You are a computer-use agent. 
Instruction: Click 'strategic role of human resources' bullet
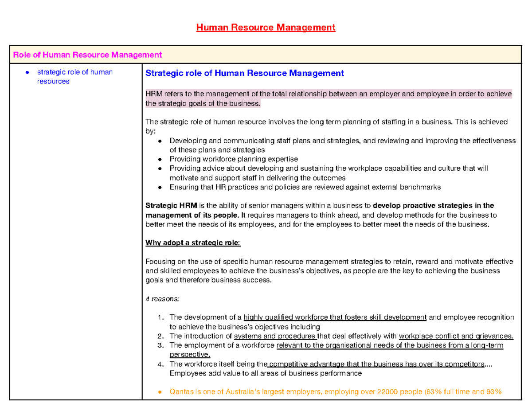(x=75, y=77)
